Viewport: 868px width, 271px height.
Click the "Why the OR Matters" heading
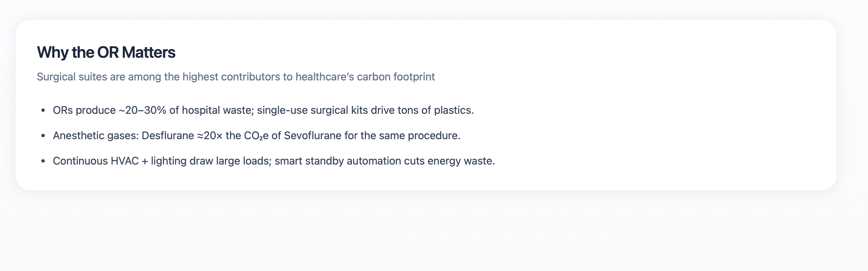pyautogui.click(x=106, y=52)
